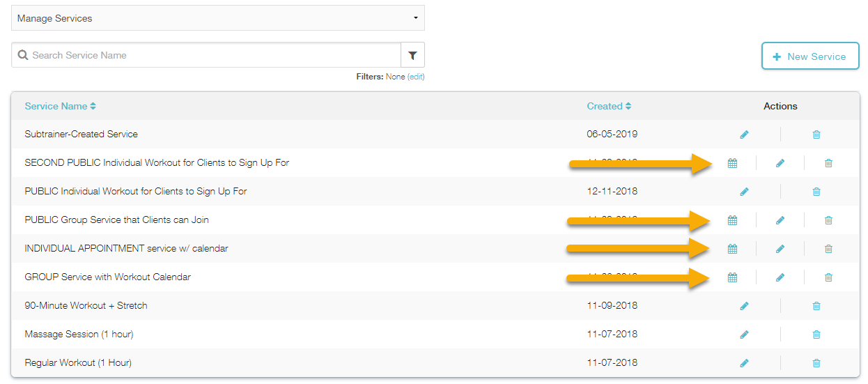Image resolution: width=868 pixels, height=384 pixels.
Task: Click the New Service button
Action: pyautogui.click(x=810, y=56)
